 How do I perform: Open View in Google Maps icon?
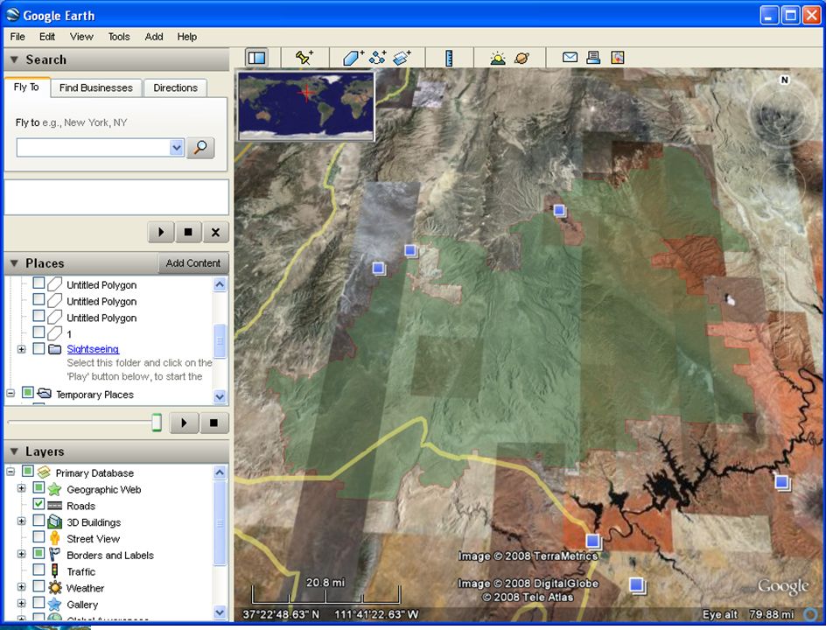[x=617, y=58]
